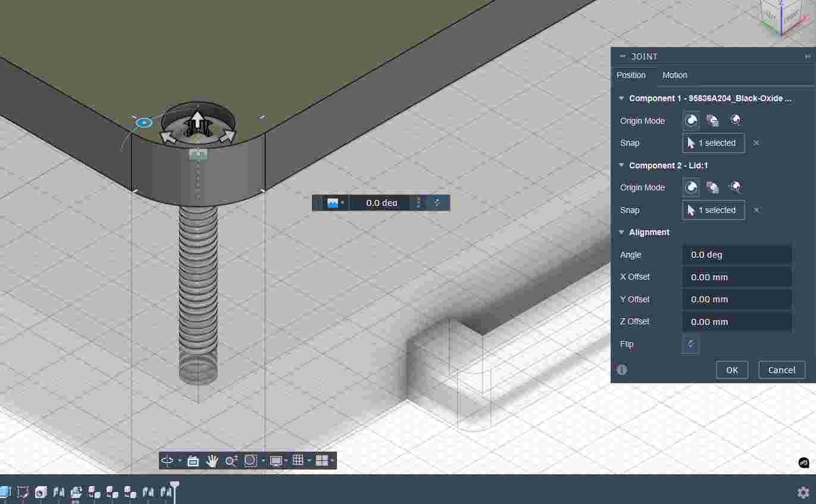Click the canvas 0.0 deg angle field

(x=381, y=203)
